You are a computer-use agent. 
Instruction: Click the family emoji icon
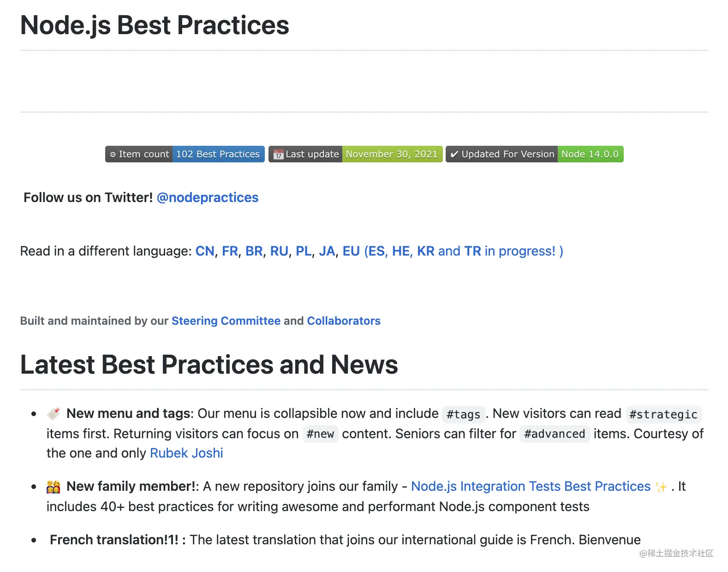[x=54, y=487]
